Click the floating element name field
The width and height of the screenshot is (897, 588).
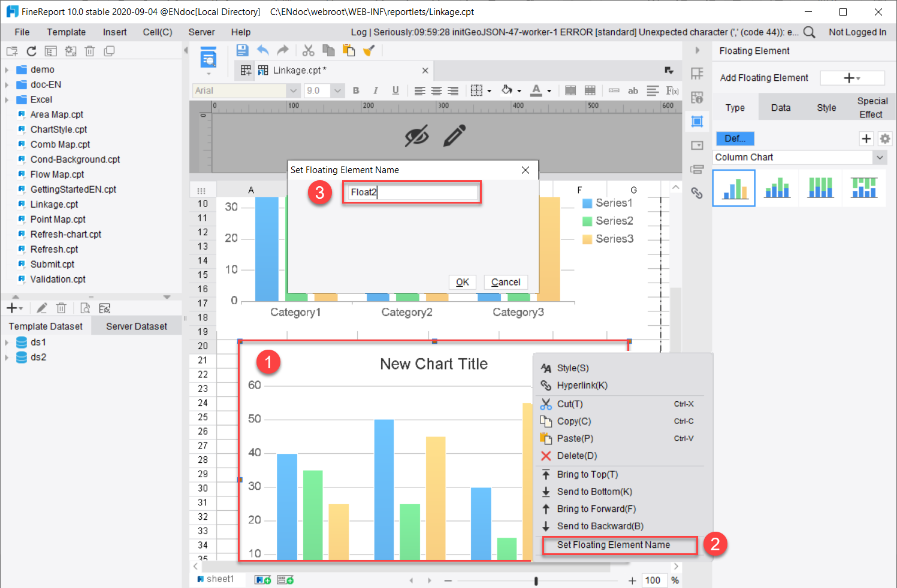[x=412, y=192]
